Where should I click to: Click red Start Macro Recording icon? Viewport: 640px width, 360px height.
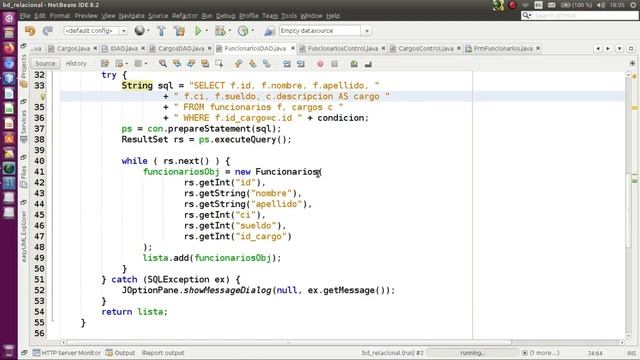tap(320, 64)
